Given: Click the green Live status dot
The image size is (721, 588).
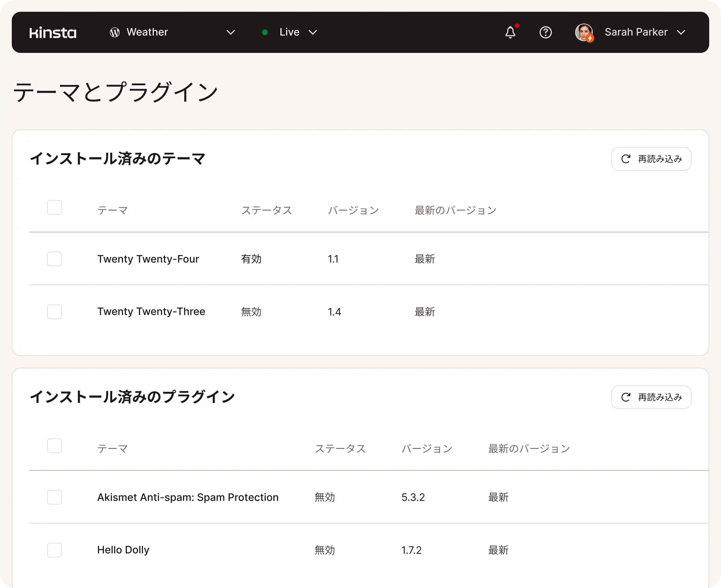Looking at the screenshot, I should pyautogui.click(x=265, y=33).
